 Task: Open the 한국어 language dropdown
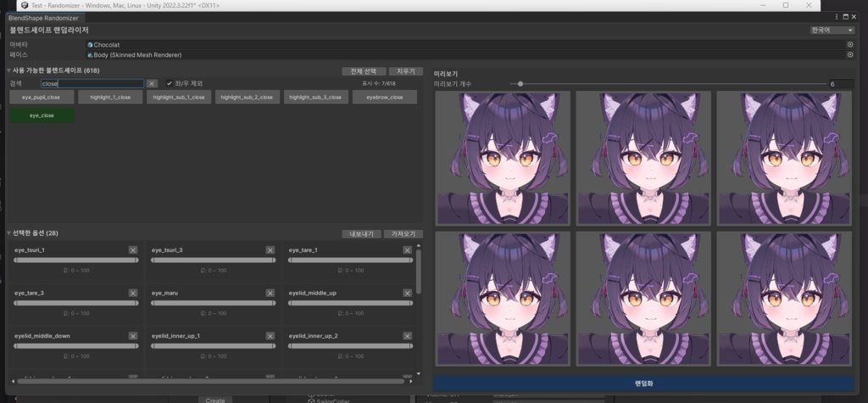[x=832, y=31]
